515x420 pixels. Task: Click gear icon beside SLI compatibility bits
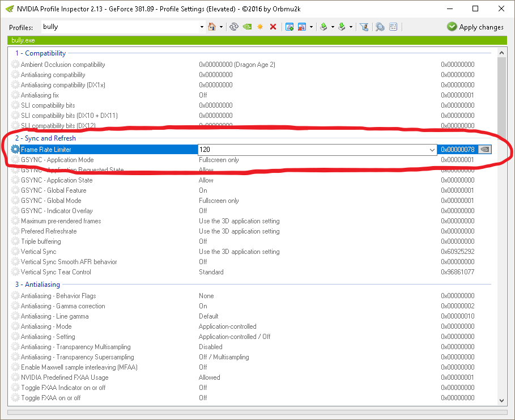click(x=15, y=105)
